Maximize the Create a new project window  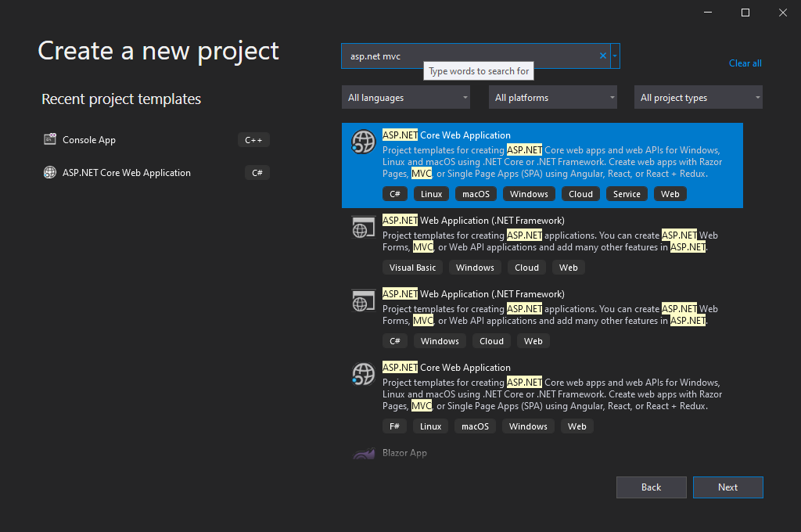click(x=745, y=13)
